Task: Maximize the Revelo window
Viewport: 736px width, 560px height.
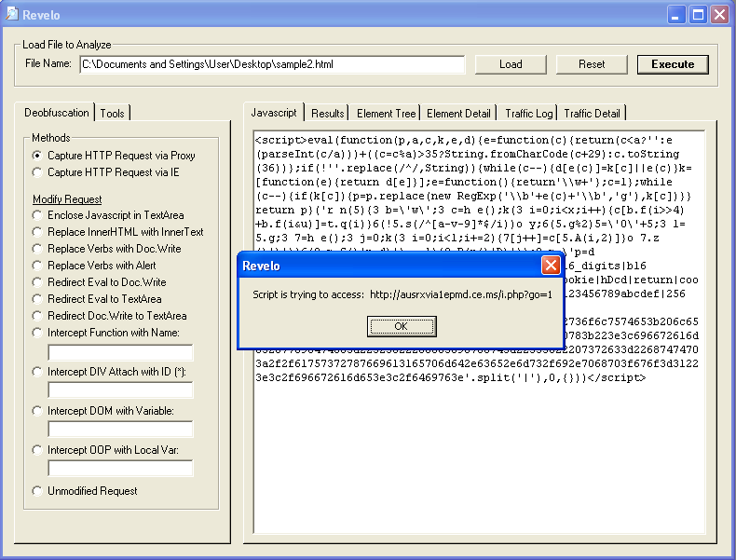Action: click(699, 14)
